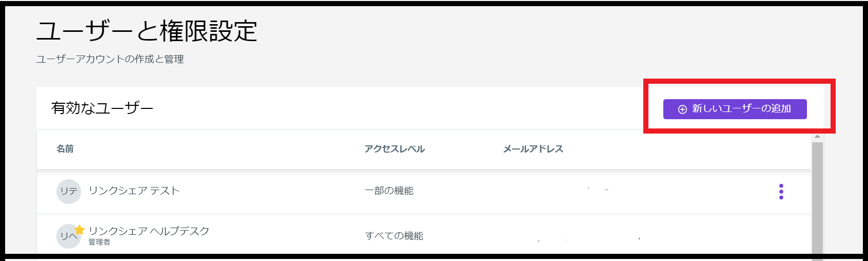Open the user リンクシェア テスト
The height and width of the screenshot is (261, 868).
(x=134, y=191)
